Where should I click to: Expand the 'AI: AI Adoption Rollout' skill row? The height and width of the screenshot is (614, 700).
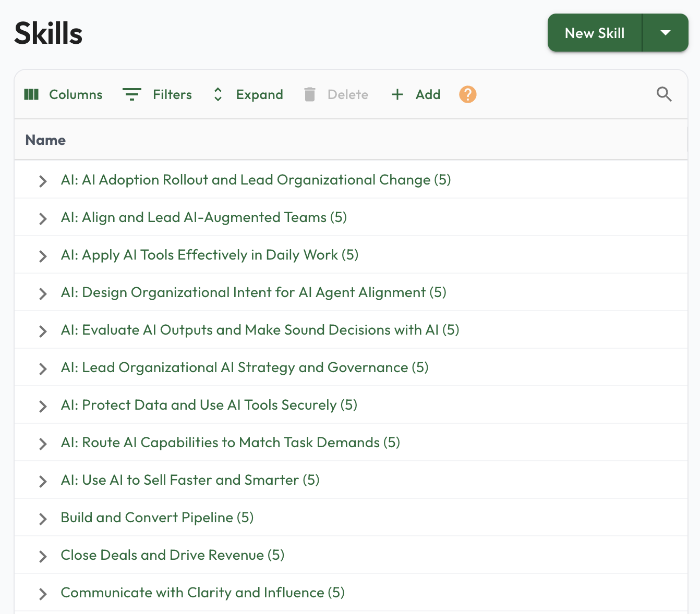click(x=43, y=181)
